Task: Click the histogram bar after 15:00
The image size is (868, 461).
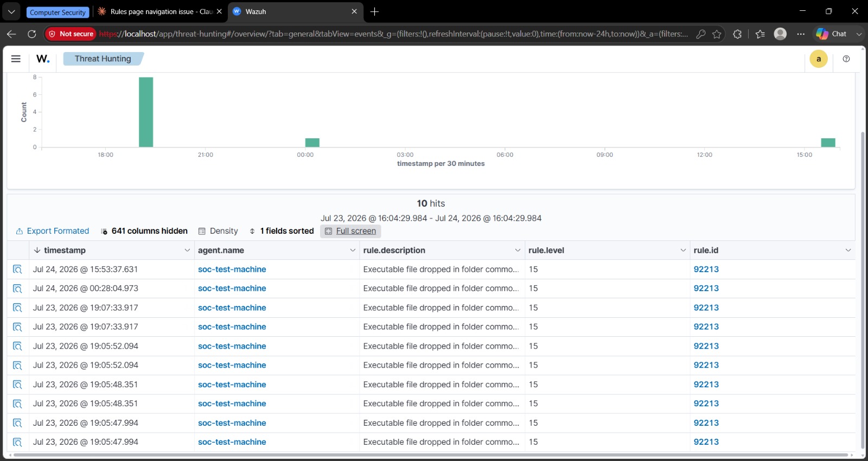Action: pyautogui.click(x=828, y=143)
